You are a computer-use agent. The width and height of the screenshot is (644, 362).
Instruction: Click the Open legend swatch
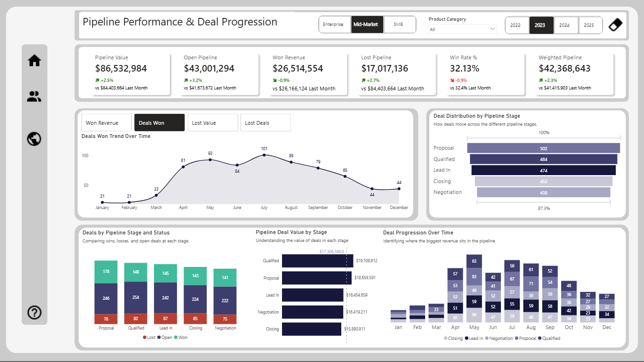point(160,338)
